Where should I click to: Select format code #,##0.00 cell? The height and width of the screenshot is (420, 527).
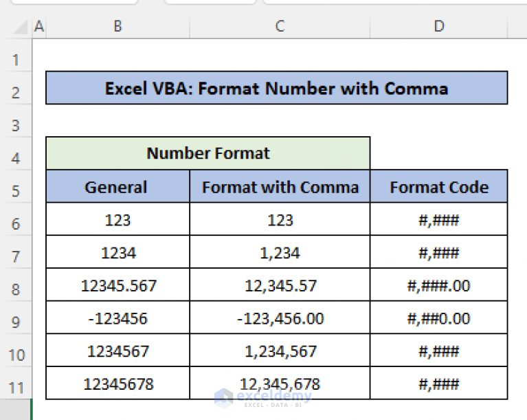pos(438,318)
